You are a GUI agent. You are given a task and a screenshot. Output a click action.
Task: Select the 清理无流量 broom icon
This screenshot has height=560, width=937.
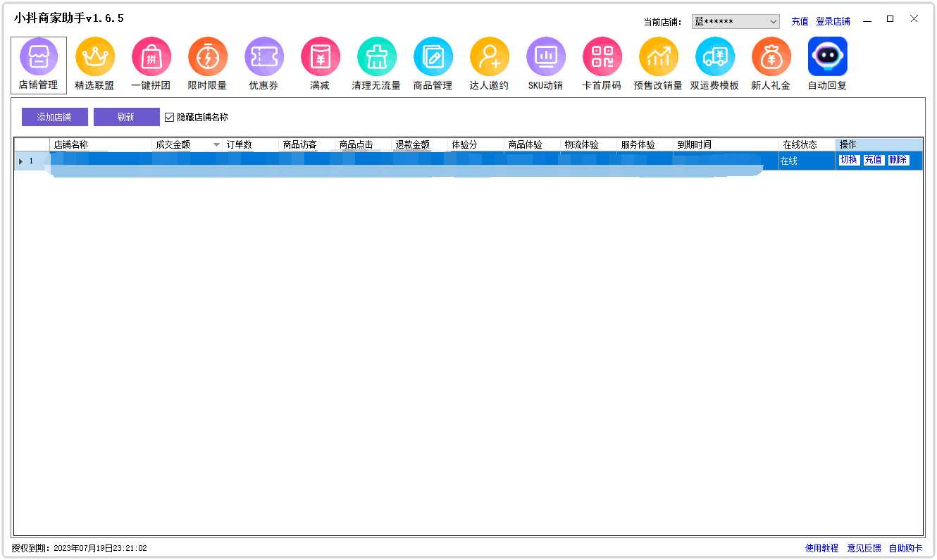coord(377,57)
